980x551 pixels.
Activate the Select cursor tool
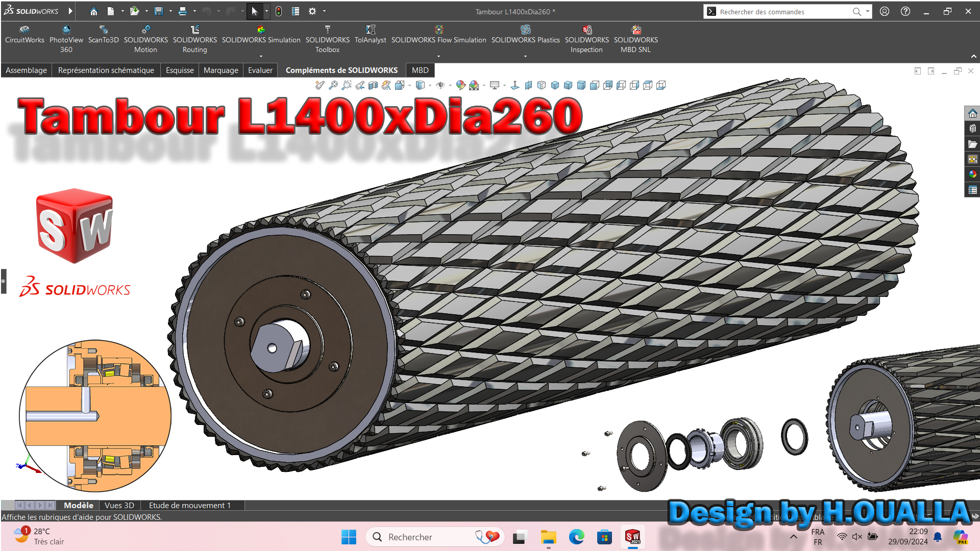point(255,11)
